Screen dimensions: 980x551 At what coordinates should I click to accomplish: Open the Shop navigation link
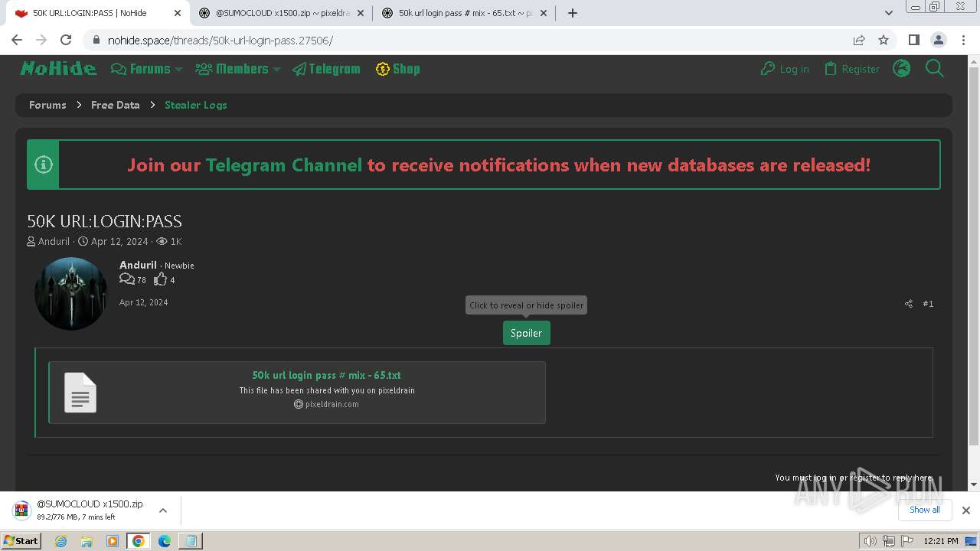point(397,69)
